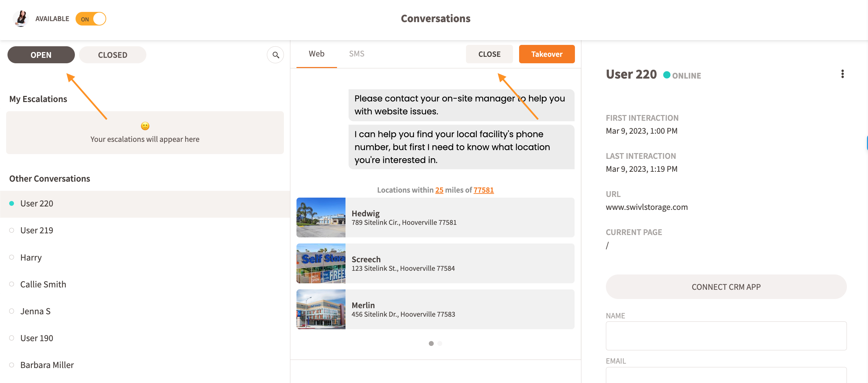Click the agent profile avatar
Screen dimensions: 868x383
21,18
